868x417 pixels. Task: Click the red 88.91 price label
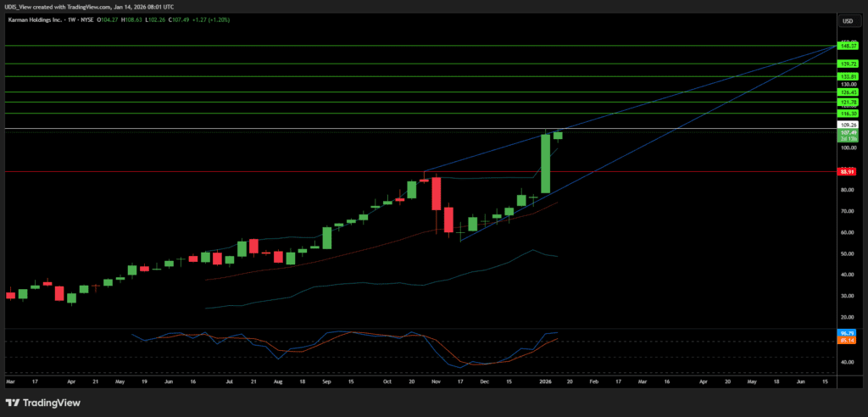846,171
